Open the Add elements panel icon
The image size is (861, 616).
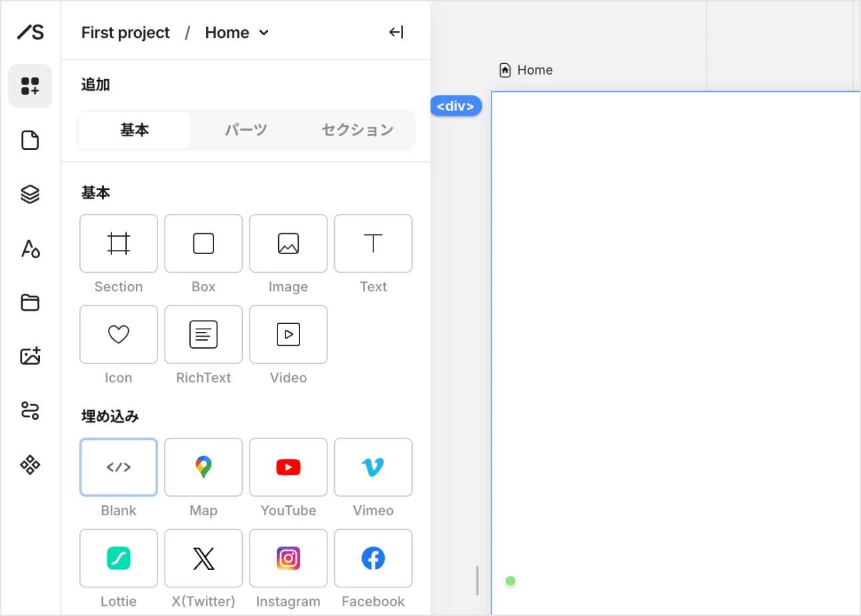click(30, 86)
